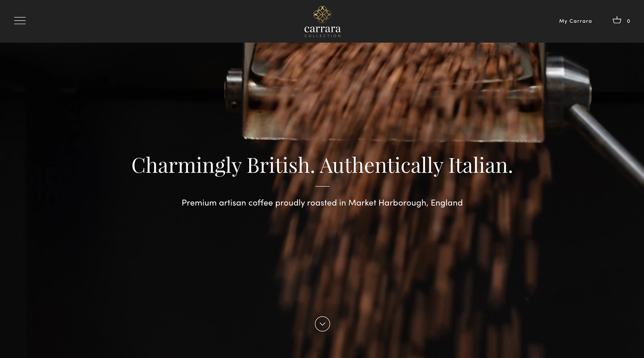Click the word England in the subtitle

[447, 203]
